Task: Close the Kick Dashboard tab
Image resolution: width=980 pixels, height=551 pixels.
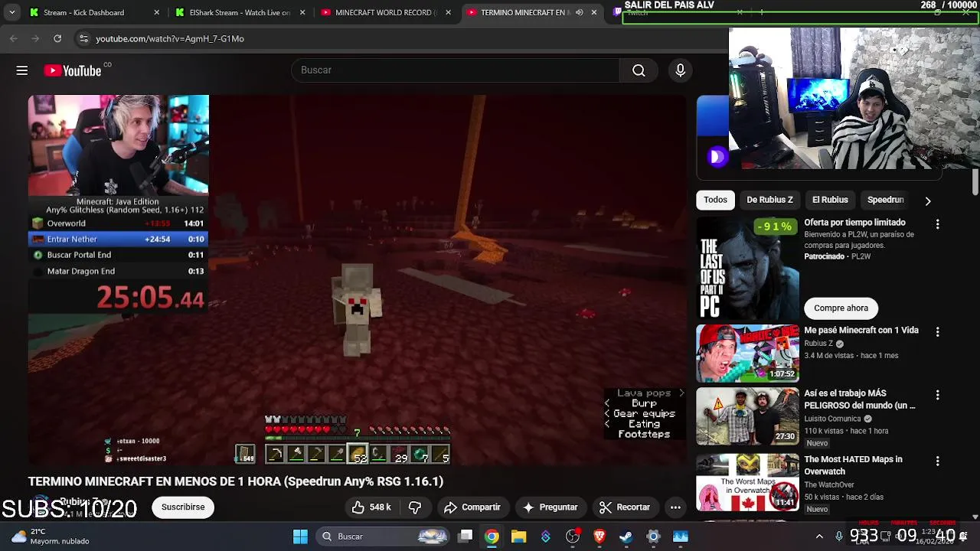Action: pyautogui.click(x=157, y=12)
